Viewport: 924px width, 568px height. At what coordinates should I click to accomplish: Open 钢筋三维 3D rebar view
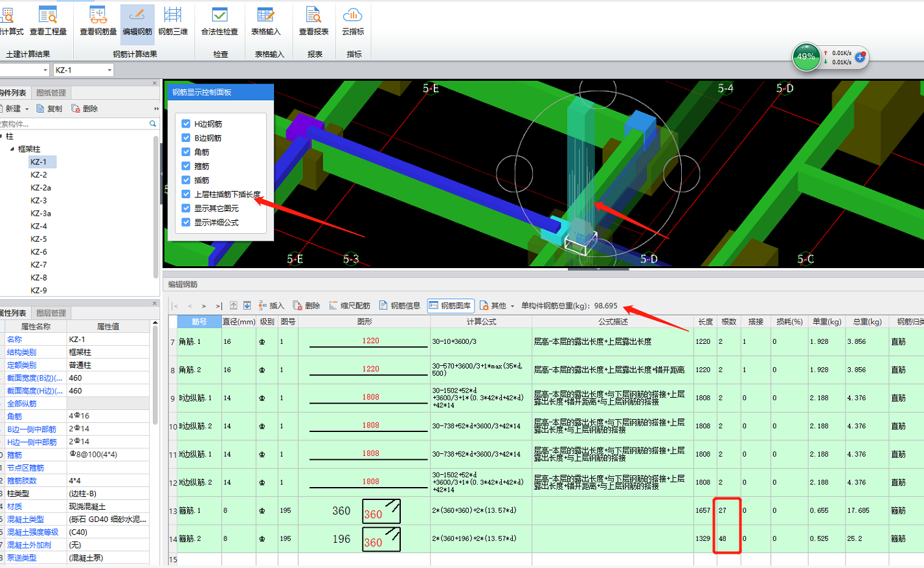pos(173,20)
